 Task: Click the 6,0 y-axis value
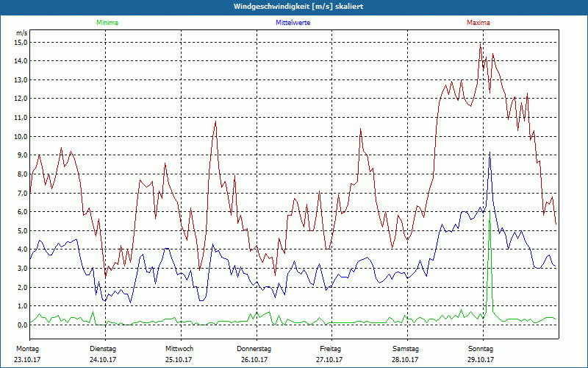point(23,212)
